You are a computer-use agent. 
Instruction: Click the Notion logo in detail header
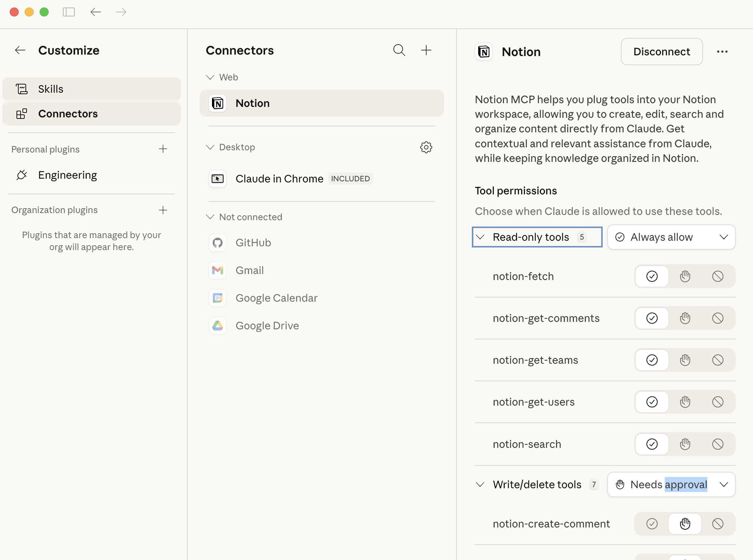pyautogui.click(x=484, y=52)
